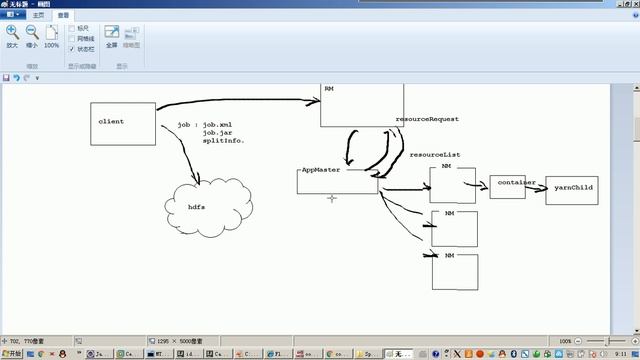Click the yarnChild box label
This screenshot has height=360, width=640.
(573, 188)
